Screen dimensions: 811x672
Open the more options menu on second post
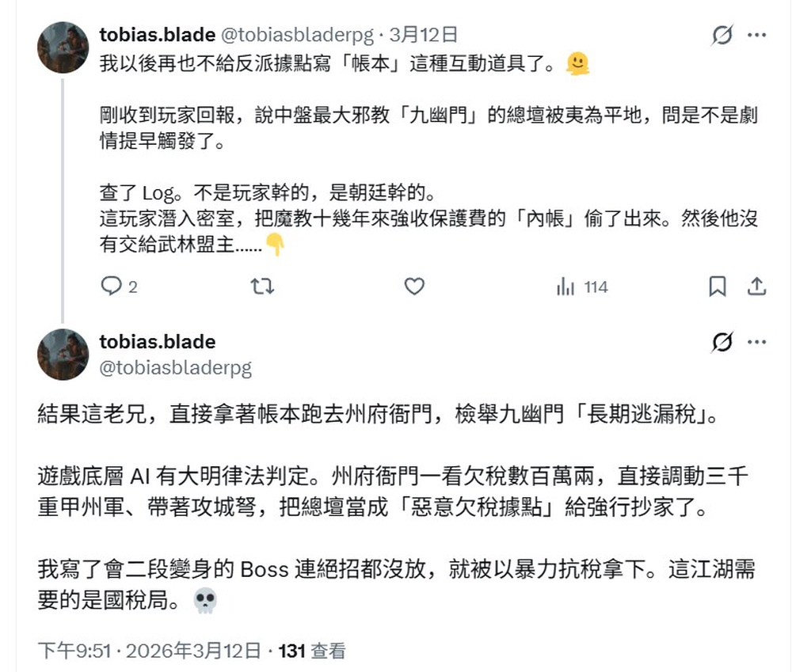(x=757, y=342)
